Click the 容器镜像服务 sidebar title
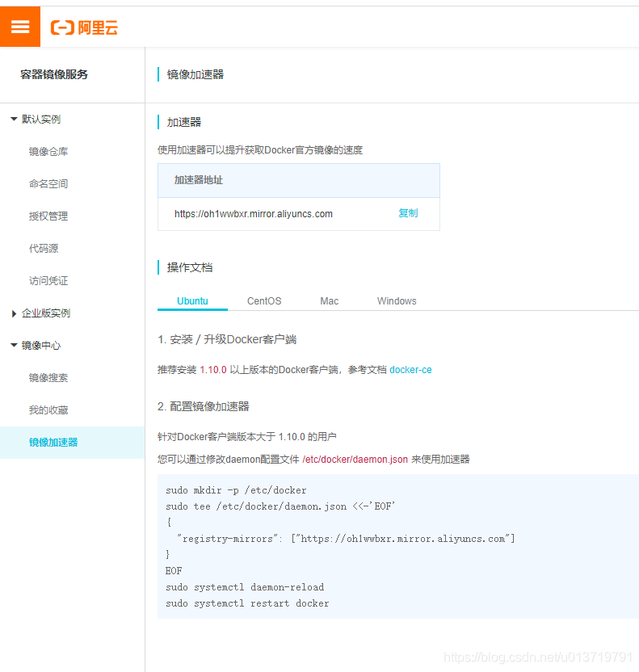639x672 pixels. coord(54,74)
